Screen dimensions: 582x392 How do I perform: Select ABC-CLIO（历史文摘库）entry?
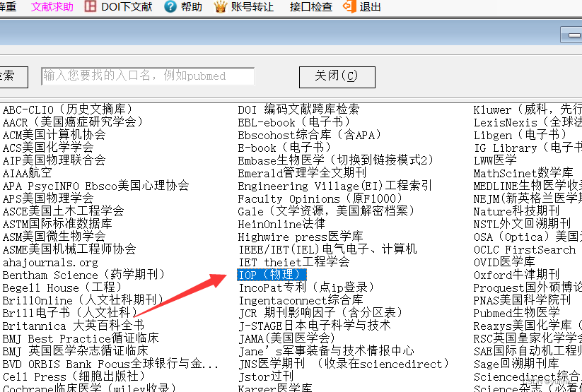coord(68,109)
